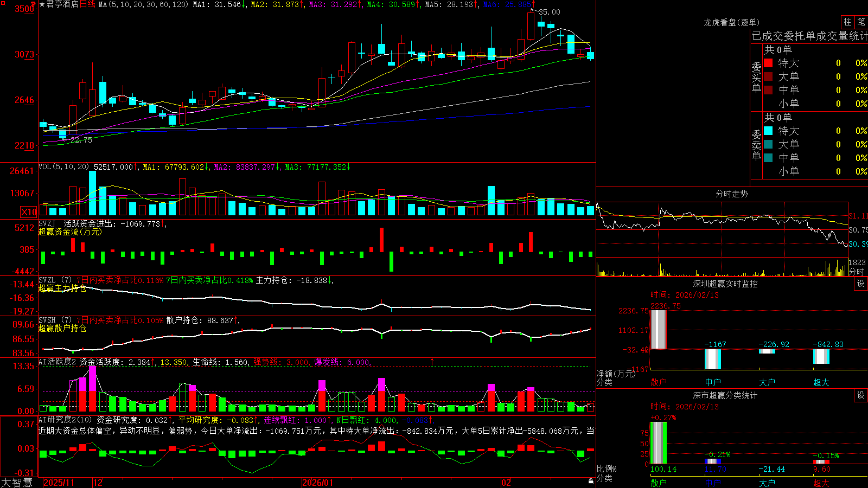Click the 主力持仓: -18.838 value
868x488 pixels.
pyautogui.click(x=295, y=280)
